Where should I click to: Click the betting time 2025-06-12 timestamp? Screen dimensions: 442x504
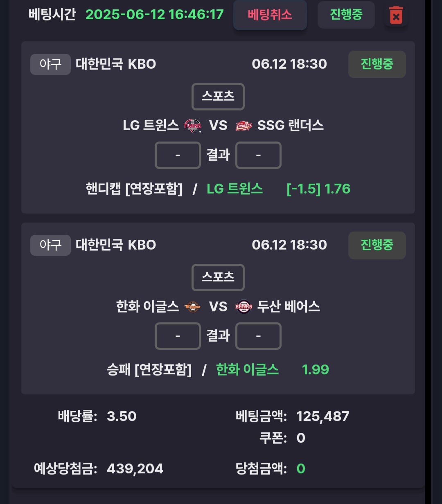(x=155, y=15)
